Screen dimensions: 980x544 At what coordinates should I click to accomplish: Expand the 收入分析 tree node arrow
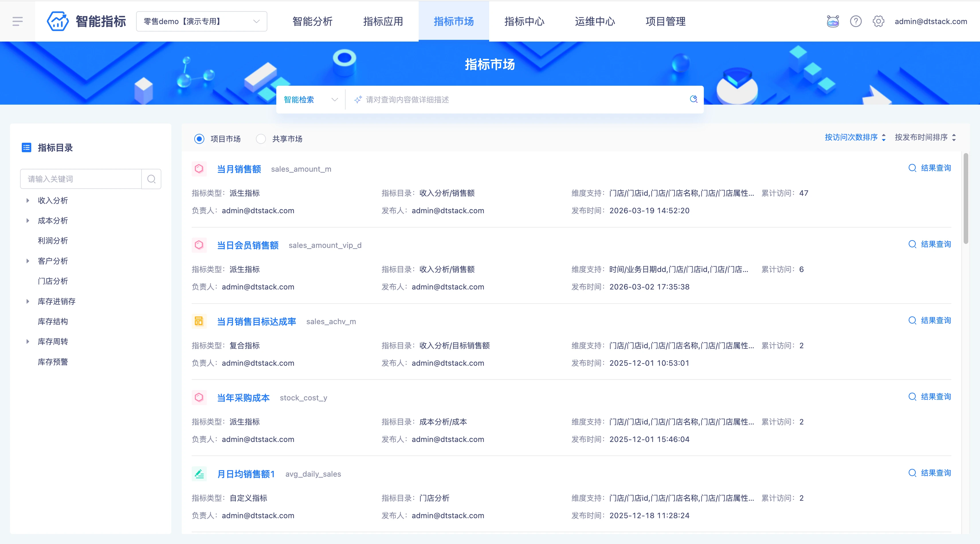(x=28, y=200)
